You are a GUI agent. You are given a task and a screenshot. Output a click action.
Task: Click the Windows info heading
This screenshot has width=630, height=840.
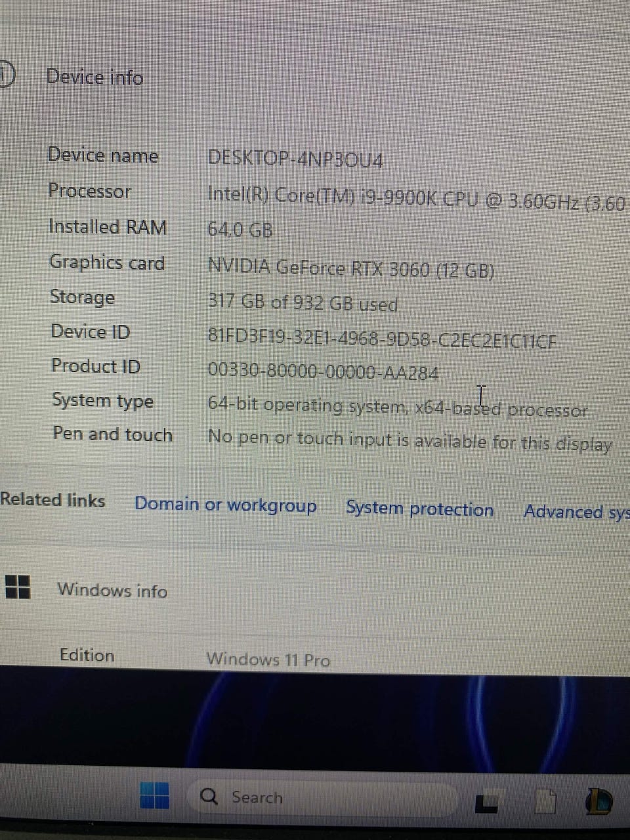(112, 590)
